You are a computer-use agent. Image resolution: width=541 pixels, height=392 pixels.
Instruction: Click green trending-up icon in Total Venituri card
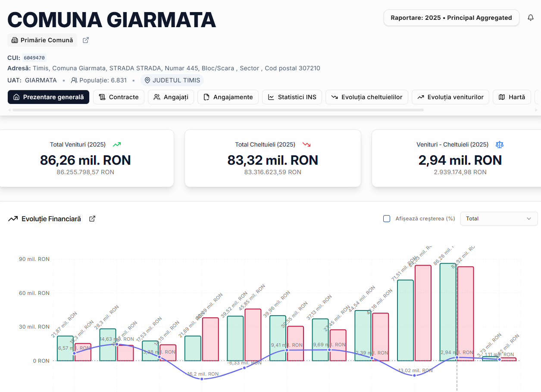pos(117,144)
